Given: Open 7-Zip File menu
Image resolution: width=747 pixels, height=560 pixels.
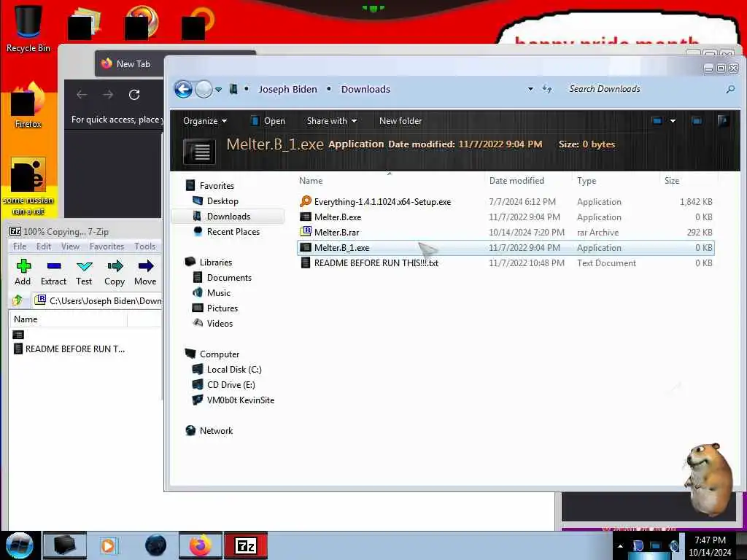Looking at the screenshot, I should coord(20,246).
